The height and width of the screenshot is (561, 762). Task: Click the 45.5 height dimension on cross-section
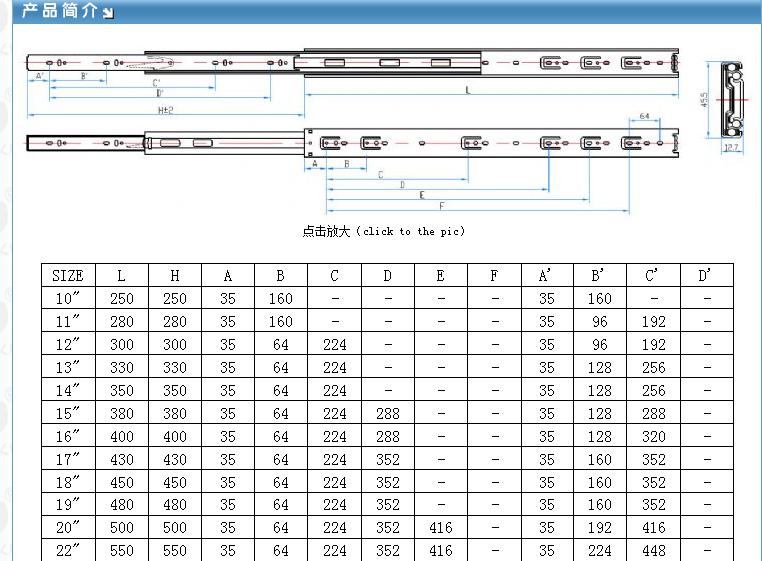pos(705,100)
